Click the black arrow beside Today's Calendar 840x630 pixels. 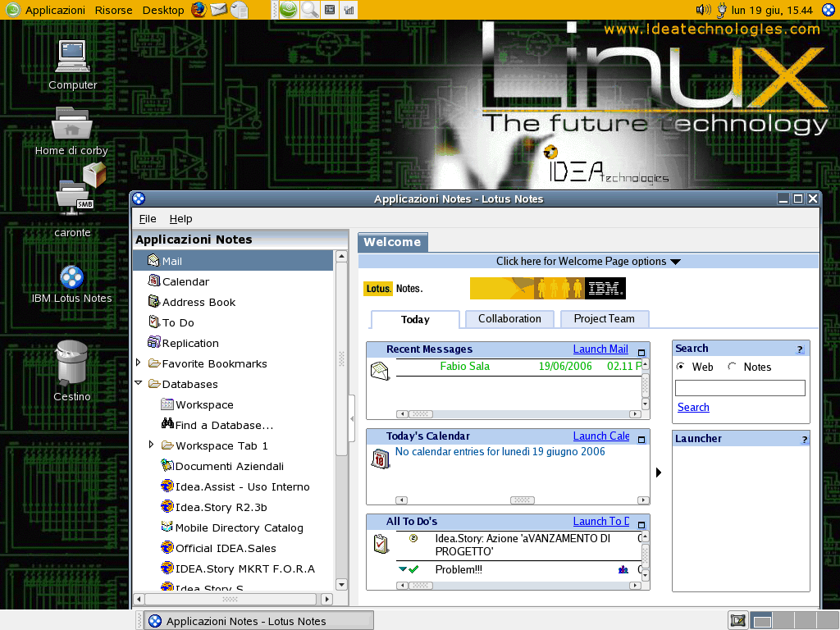pos(659,472)
